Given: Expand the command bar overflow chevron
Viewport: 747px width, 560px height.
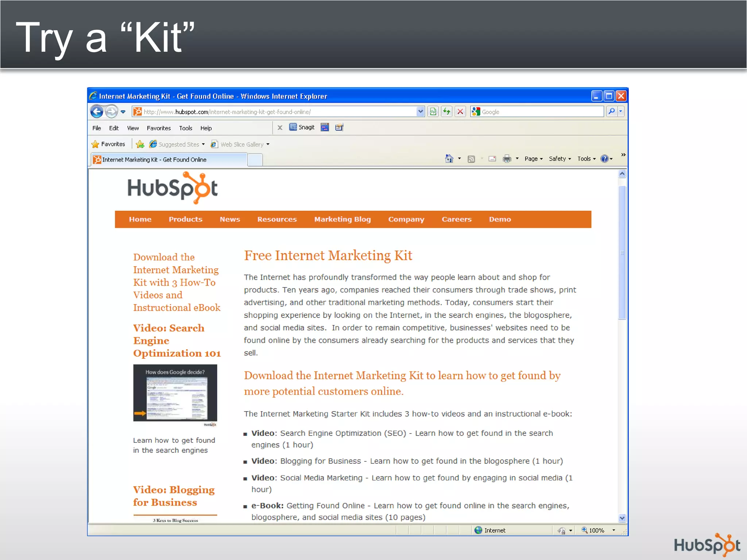Looking at the screenshot, I should (623, 155).
